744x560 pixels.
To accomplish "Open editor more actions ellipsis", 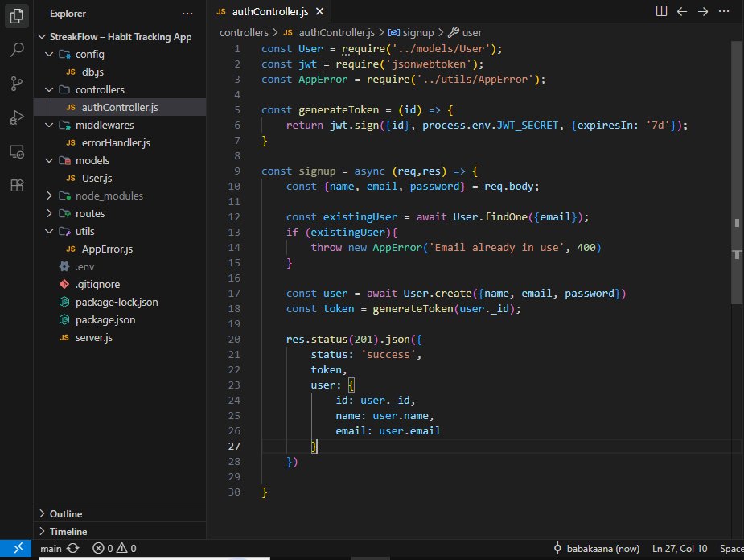I will pos(724,11).
